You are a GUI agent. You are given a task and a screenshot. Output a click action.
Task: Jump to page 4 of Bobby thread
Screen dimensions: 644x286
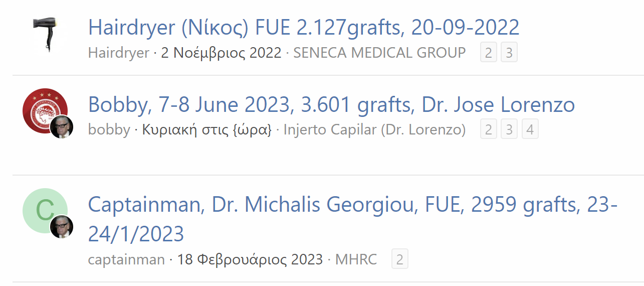pyautogui.click(x=530, y=130)
